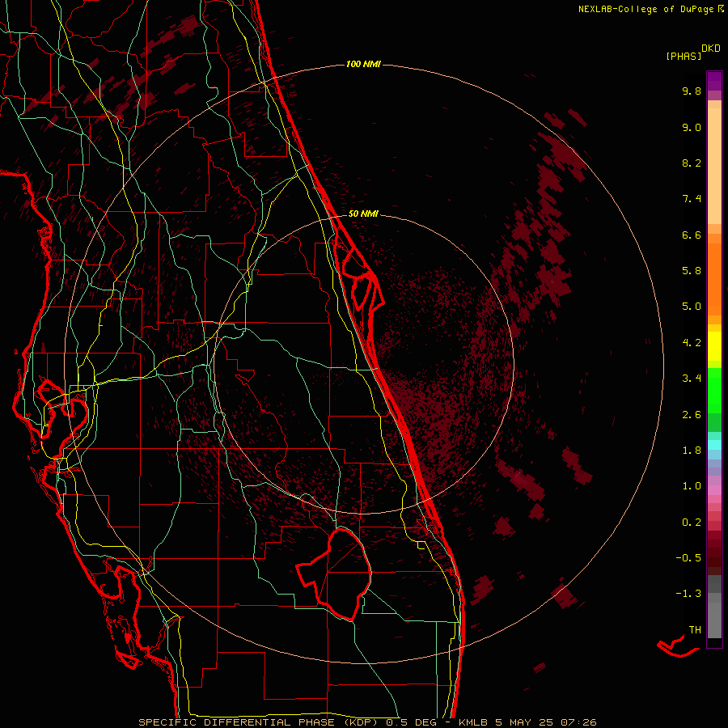Click the KMLB station ID in the caption
Image resolution: width=728 pixels, height=728 pixels.
click(x=473, y=722)
